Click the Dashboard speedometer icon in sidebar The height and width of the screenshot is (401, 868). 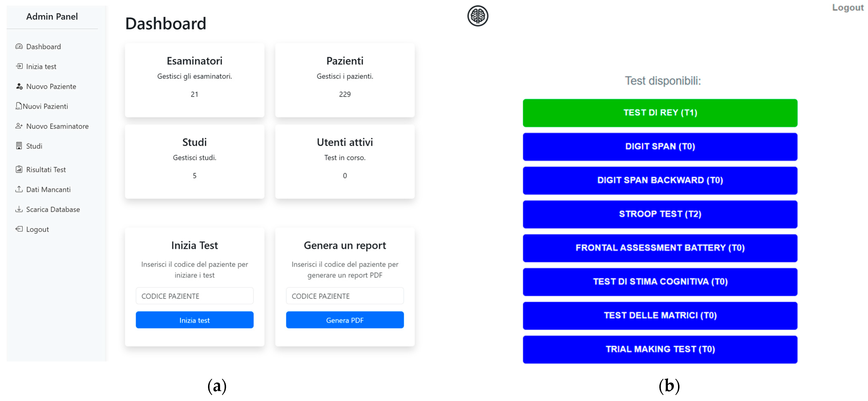19,46
